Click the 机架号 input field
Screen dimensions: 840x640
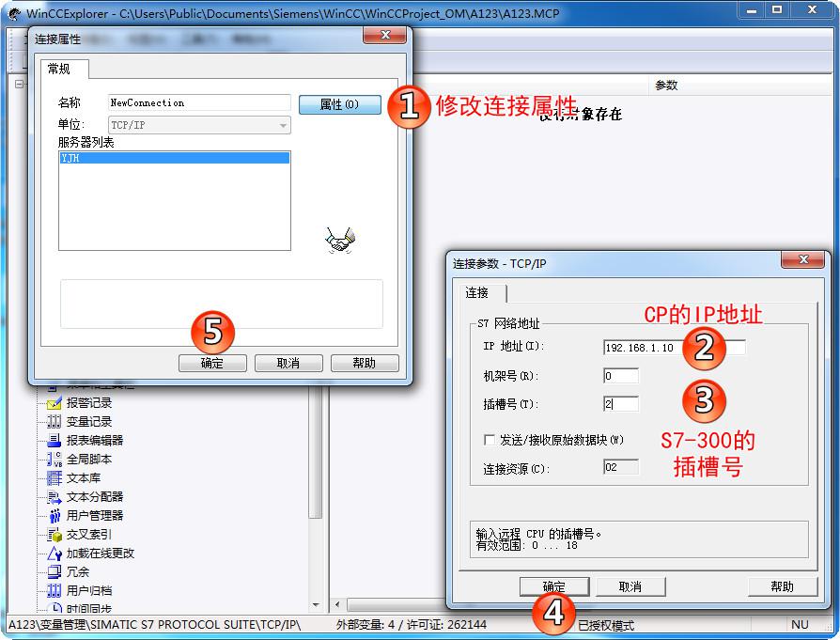click(621, 376)
